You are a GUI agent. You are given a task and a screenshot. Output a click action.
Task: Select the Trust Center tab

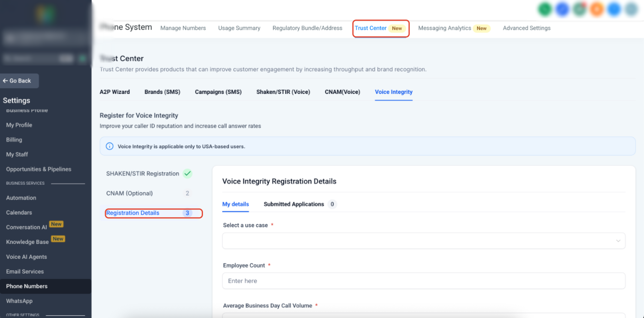(x=380, y=28)
